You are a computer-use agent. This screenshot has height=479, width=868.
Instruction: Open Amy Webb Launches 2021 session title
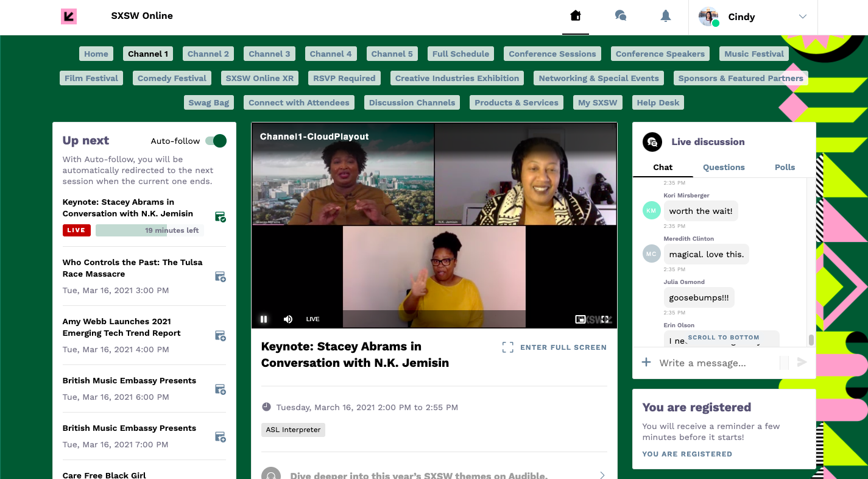coord(121,327)
